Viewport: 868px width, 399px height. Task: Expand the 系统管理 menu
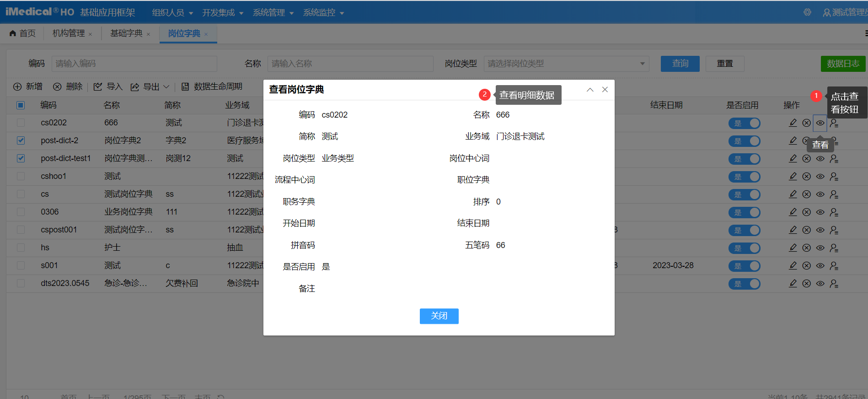coord(273,12)
